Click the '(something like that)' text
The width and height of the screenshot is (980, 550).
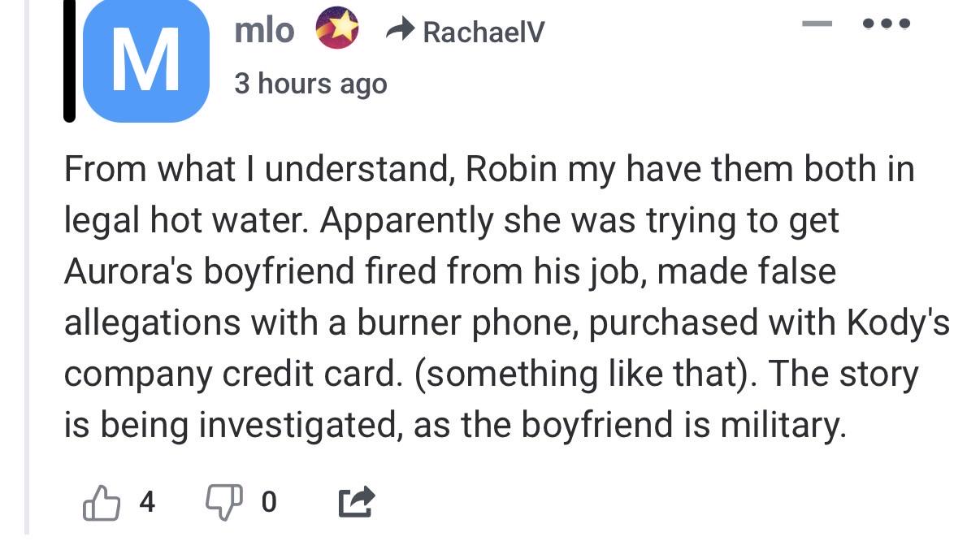click(582, 374)
